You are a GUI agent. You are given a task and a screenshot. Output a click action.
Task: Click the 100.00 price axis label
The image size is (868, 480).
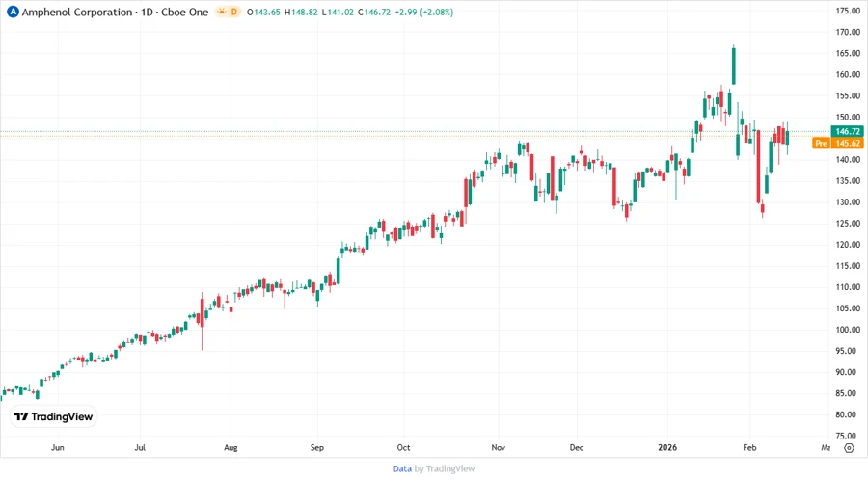pyautogui.click(x=848, y=329)
